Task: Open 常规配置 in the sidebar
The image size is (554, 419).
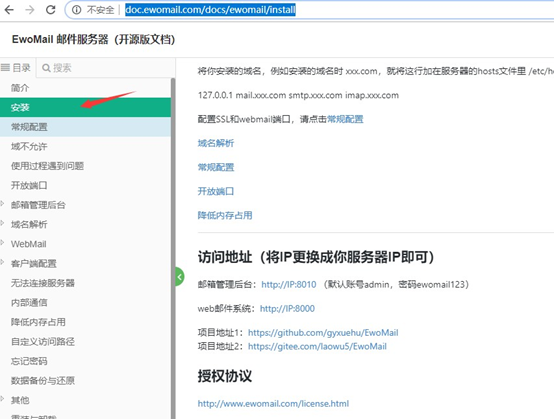Action: (x=85, y=127)
